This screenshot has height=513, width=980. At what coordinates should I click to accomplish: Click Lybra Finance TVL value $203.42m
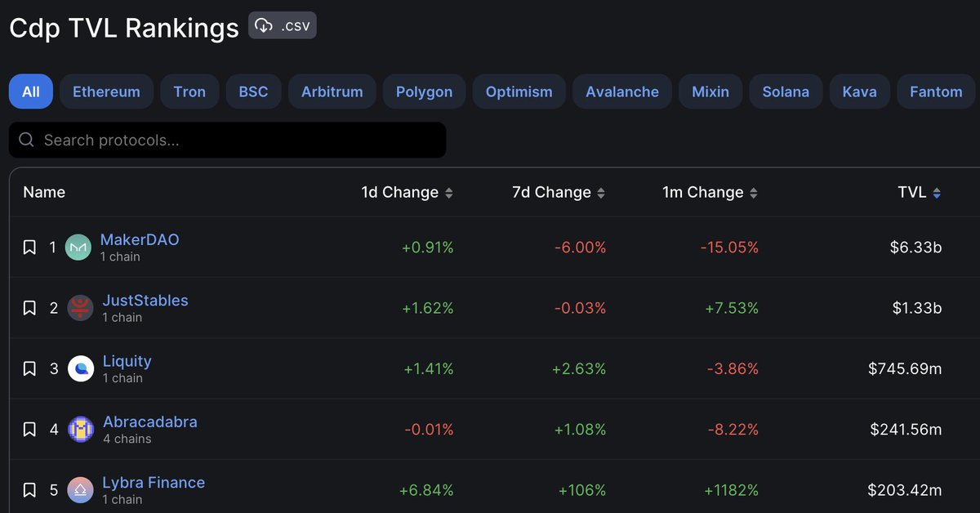point(905,490)
